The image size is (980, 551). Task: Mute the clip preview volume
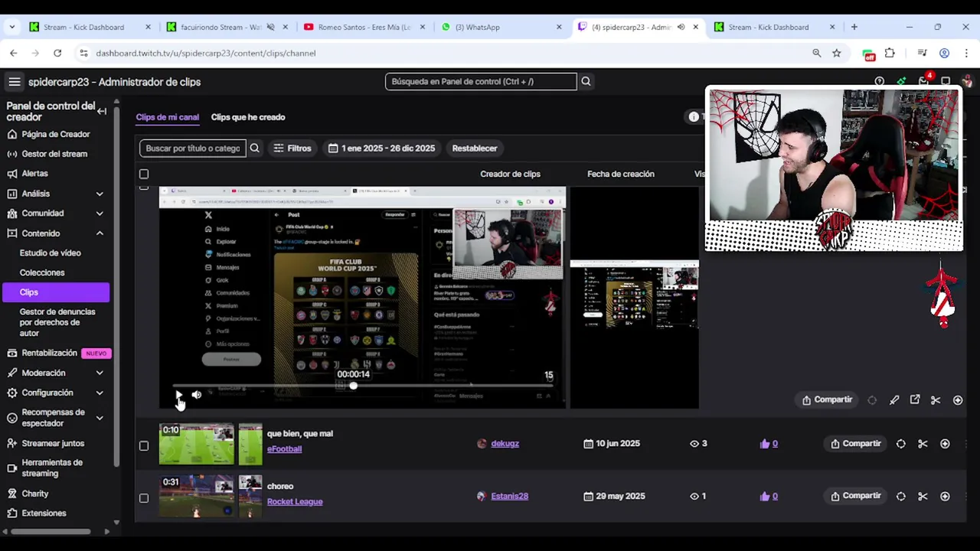coord(197,395)
